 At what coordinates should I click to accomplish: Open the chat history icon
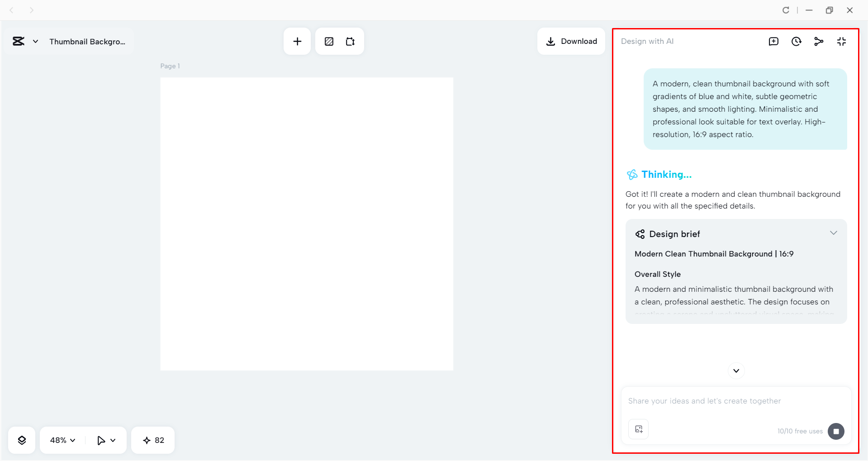[796, 41]
